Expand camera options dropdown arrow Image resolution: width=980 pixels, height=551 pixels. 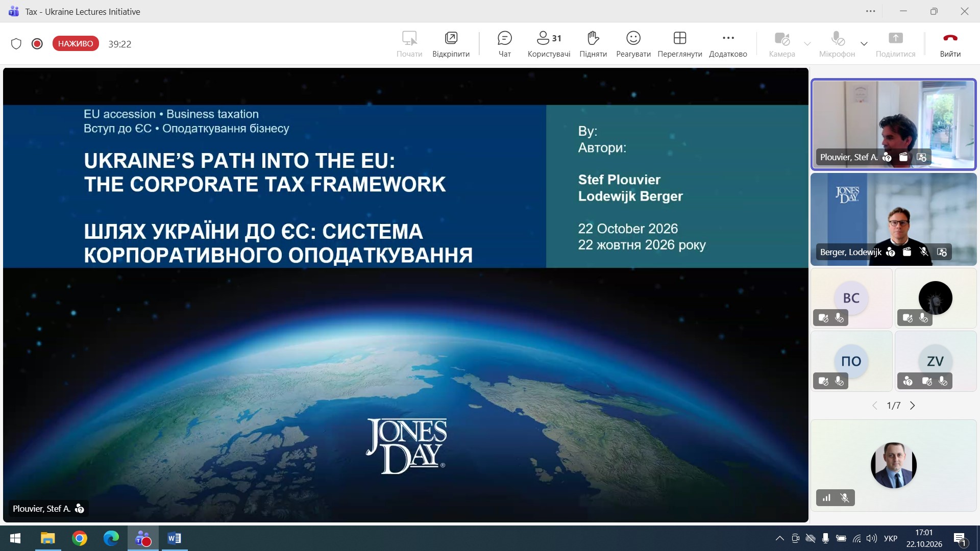point(807,44)
